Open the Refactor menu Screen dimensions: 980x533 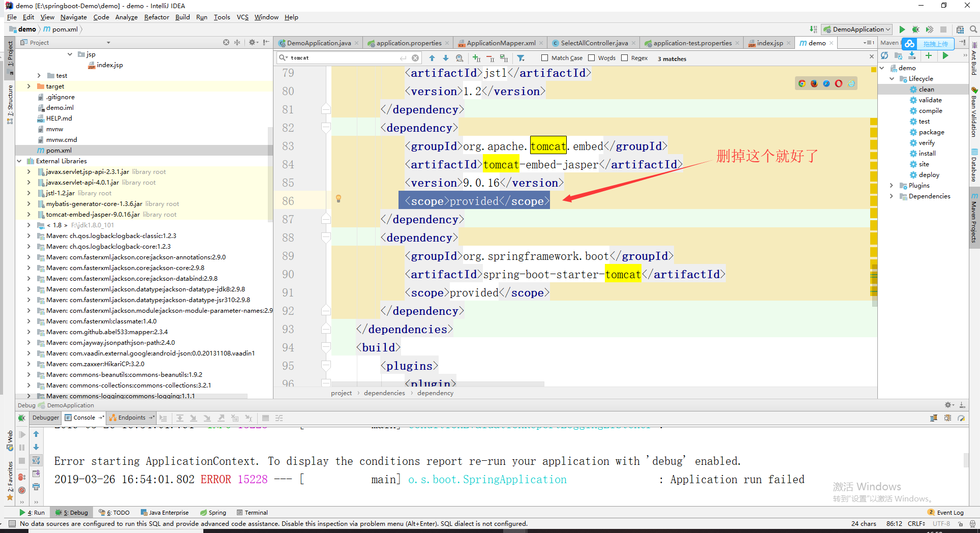(x=156, y=17)
